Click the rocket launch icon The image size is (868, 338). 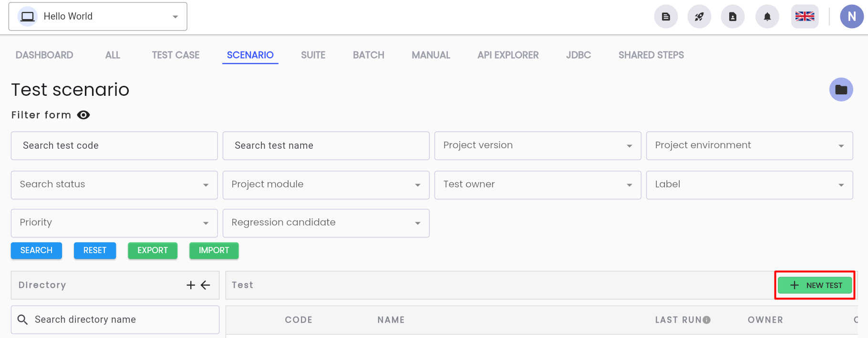(699, 17)
